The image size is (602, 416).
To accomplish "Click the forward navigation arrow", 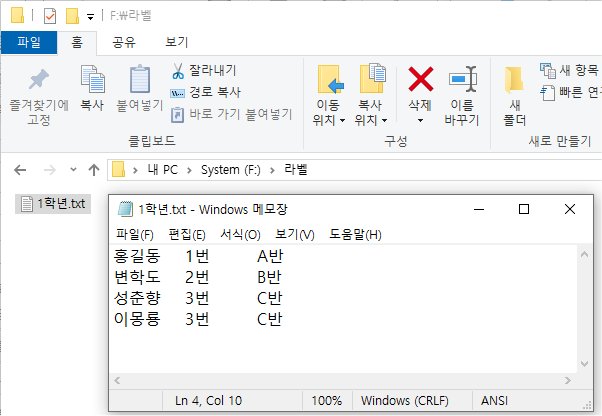I will click(x=50, y=170).
